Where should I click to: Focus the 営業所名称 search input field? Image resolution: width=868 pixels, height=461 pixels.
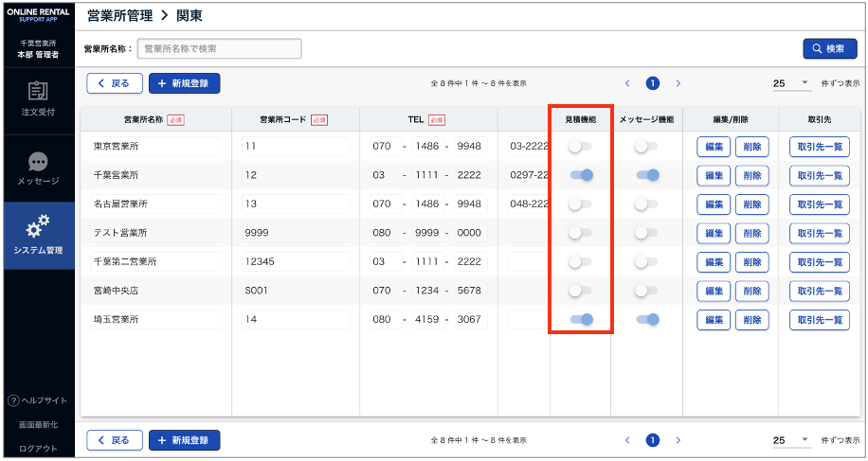(219, 48)
